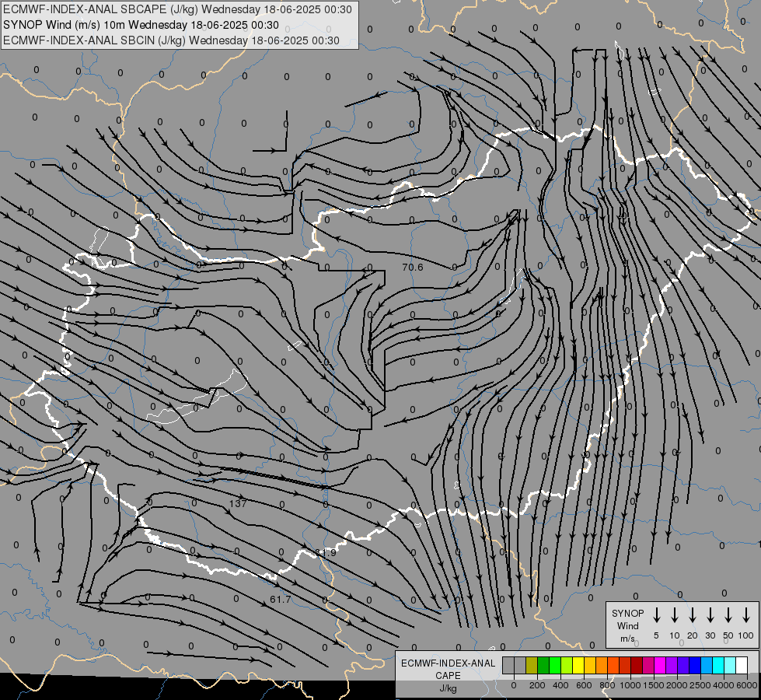The width and height of the screenshot is (761, 700).
Task: Click the 10 m/s wind arrow in legend
Action: (675, 614)
